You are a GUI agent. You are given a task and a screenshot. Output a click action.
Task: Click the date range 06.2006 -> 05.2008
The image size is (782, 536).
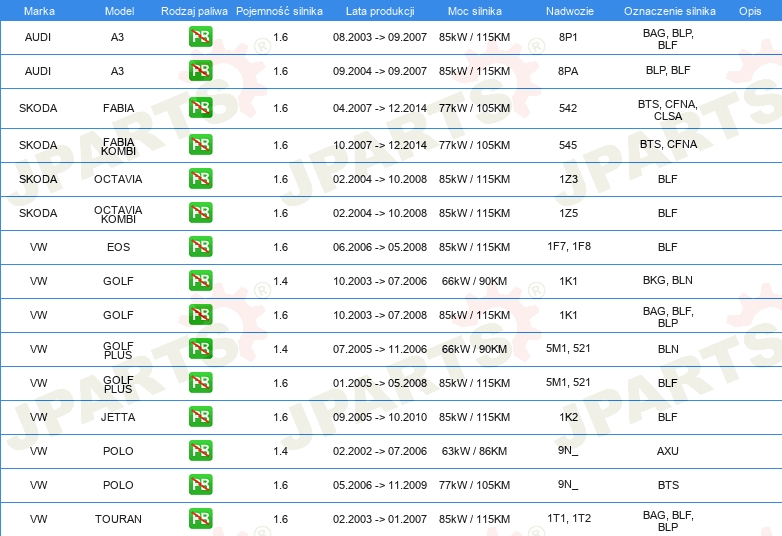[x=380, y=247]
